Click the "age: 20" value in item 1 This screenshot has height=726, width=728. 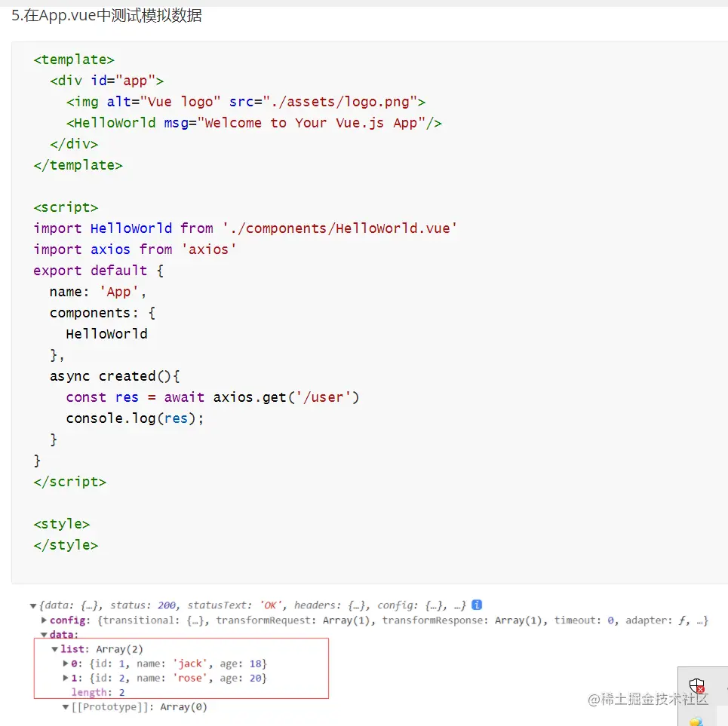coord(241,678)
